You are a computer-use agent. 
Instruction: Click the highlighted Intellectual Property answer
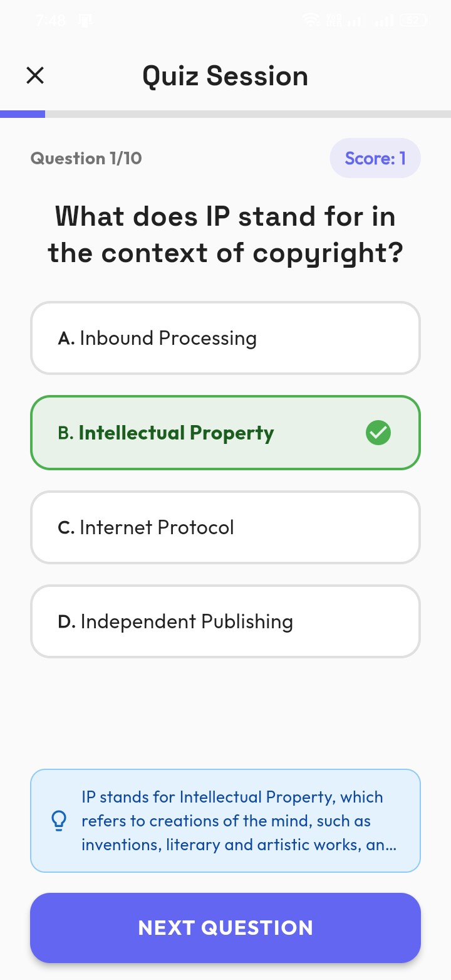(225, 433)
